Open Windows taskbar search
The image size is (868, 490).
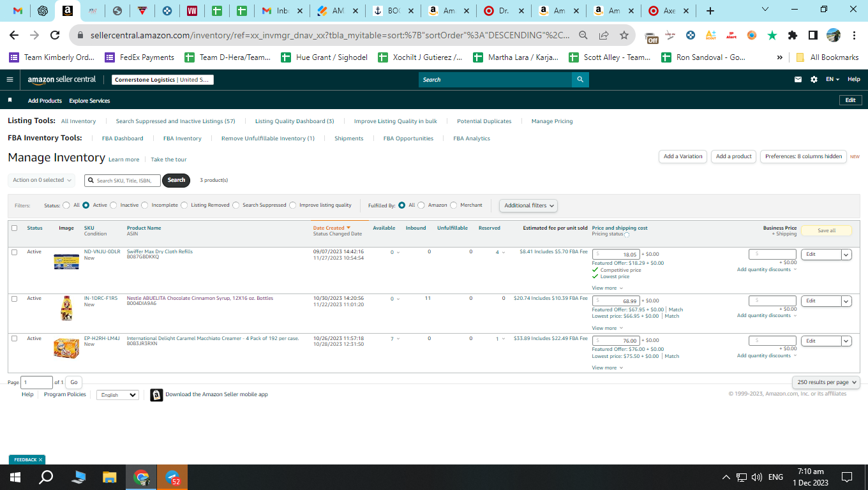click(46, 477)
